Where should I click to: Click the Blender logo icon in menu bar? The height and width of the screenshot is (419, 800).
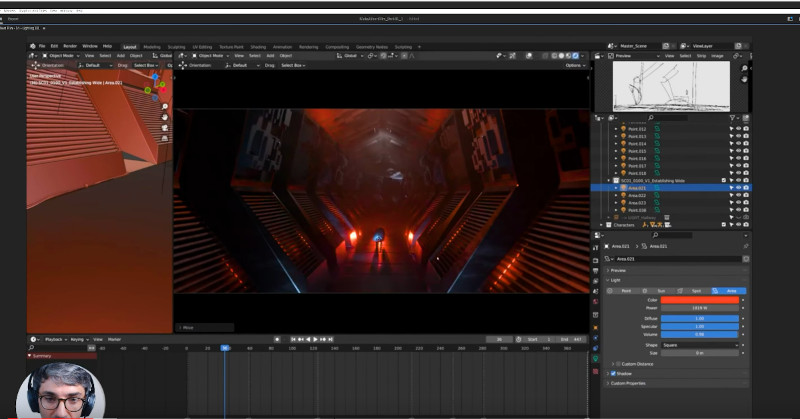pyautogui.click(x=32, y=46)
